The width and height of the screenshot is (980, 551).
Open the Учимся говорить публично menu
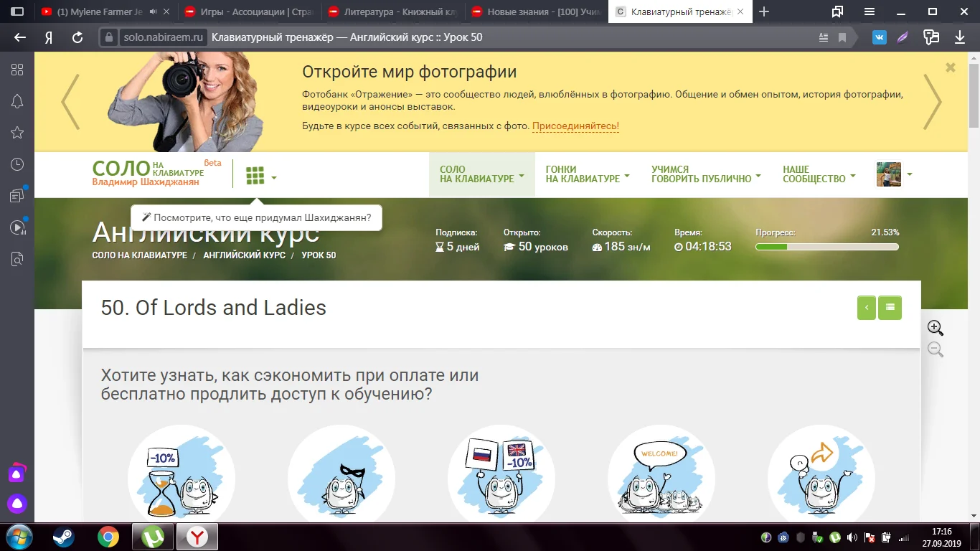(706, 174)
